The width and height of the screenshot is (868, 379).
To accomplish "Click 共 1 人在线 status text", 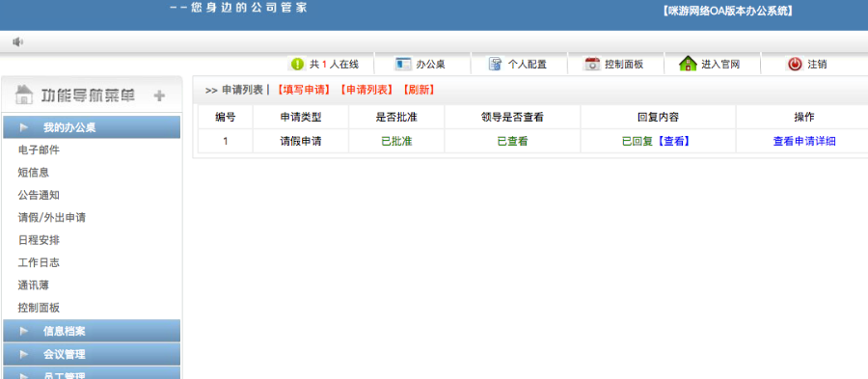I will pyautogui.click(x=334, y=65).
